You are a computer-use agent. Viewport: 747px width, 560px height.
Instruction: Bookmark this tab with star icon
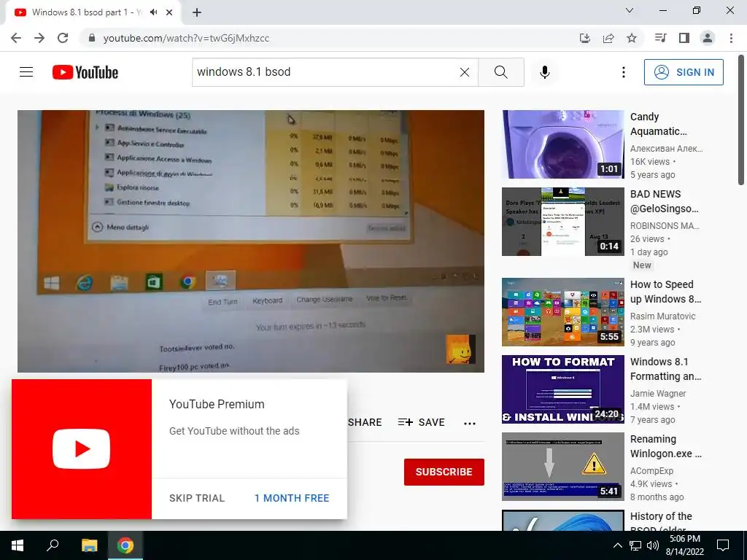[632, 38]
